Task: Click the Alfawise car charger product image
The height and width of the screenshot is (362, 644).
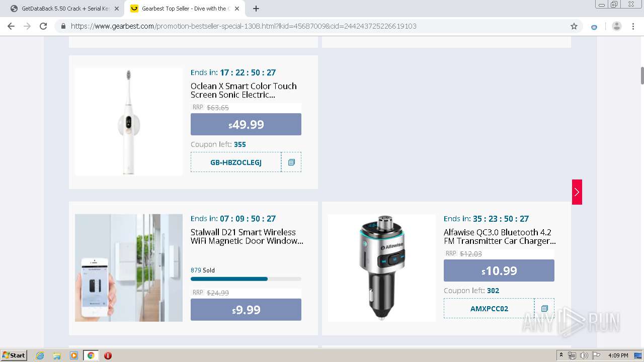Action: pos(382,268)
